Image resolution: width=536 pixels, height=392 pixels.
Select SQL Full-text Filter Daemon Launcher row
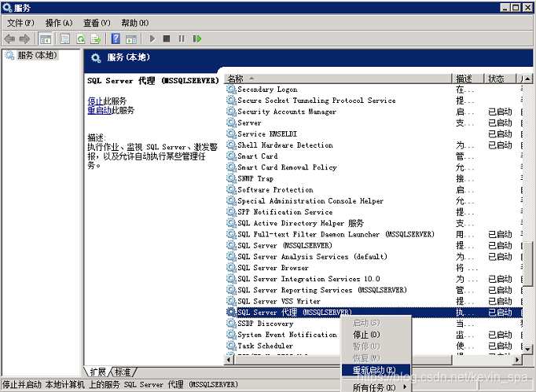point(374,234)
